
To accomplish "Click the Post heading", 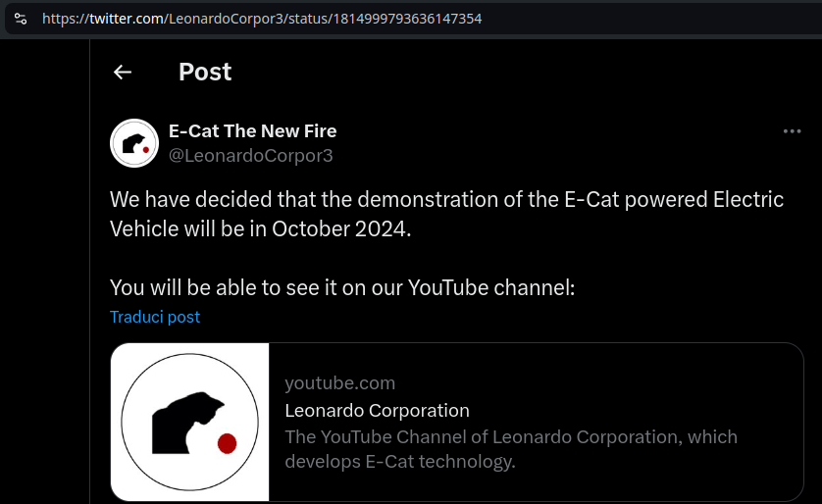I will pyautogui.click(x=205, y=72).
